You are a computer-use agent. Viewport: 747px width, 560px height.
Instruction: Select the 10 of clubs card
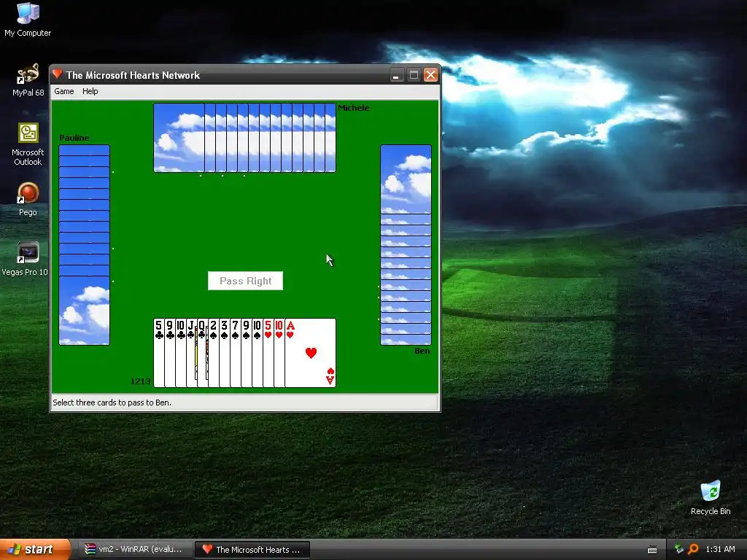(x=181, y=353)
